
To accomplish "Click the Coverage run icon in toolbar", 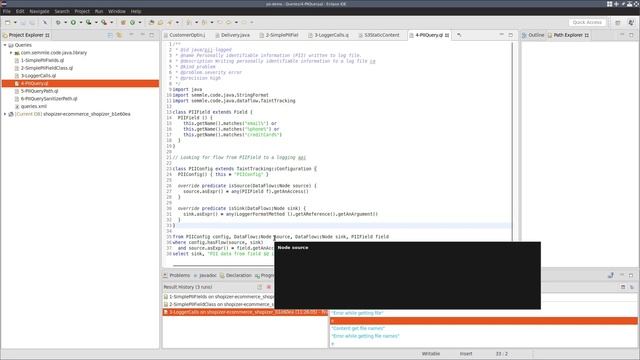I will pyautogui.click(x=89, y=22).
